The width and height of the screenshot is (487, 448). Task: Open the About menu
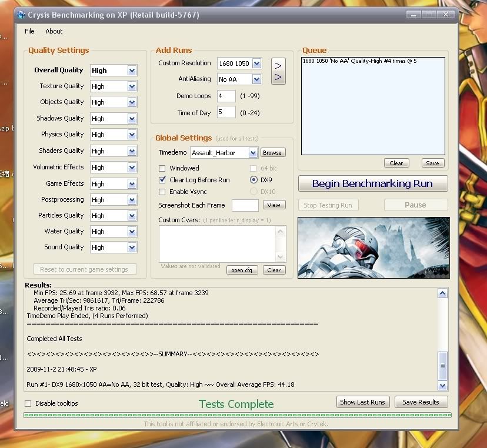pos(54,31)
